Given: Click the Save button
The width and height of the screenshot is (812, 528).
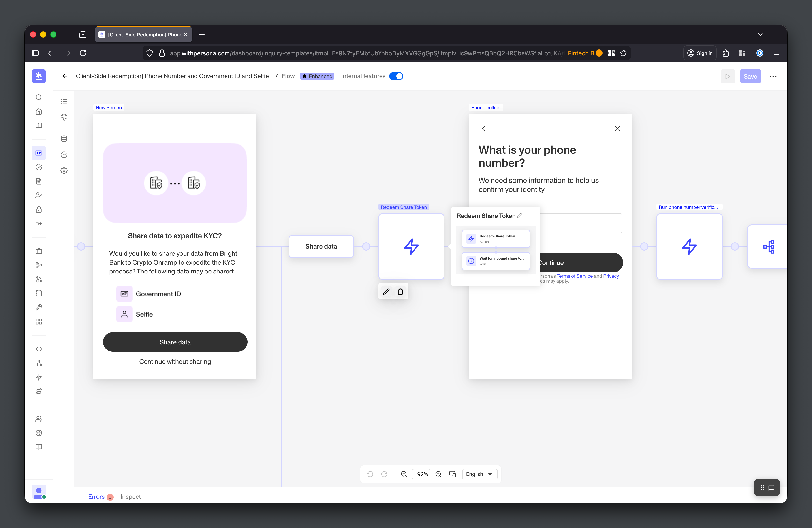Looking at the screenshot, I should 750,76.
